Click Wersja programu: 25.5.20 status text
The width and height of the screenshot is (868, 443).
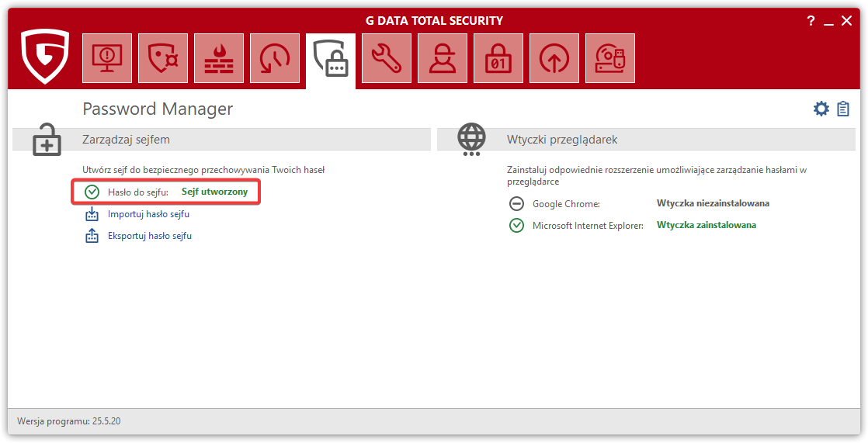click(x=68, y=421)
